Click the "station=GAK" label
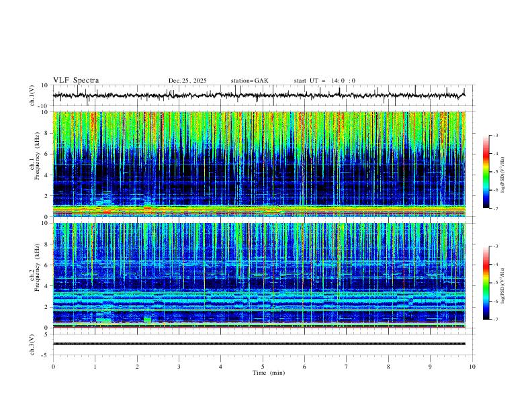532x411 pixels. tap(249, 81)
